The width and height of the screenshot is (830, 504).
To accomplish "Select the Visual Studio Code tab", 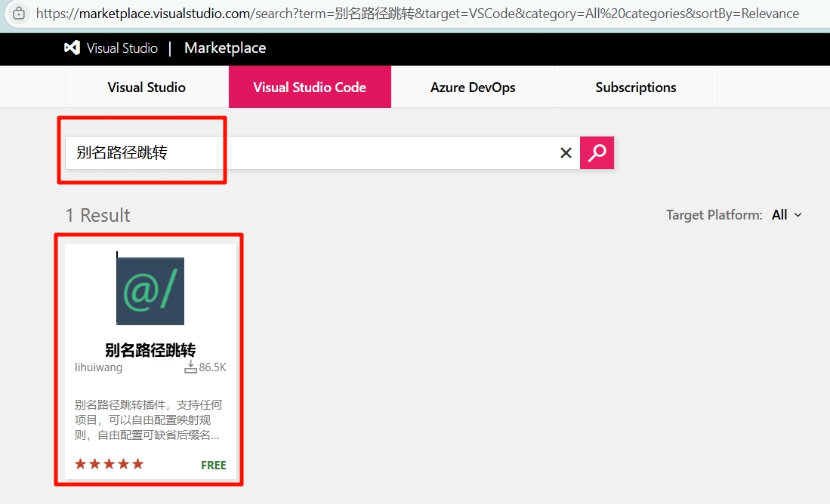I will pos(310,88).
